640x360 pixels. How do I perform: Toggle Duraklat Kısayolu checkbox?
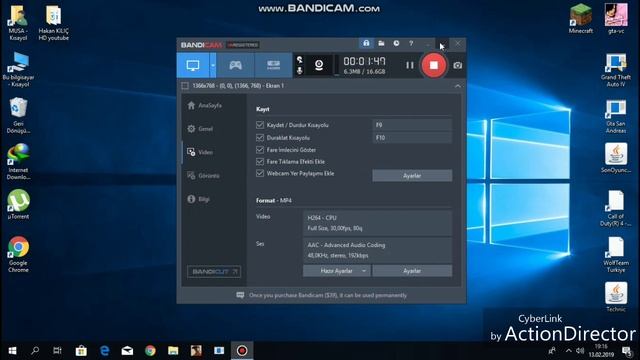(260, 138)
